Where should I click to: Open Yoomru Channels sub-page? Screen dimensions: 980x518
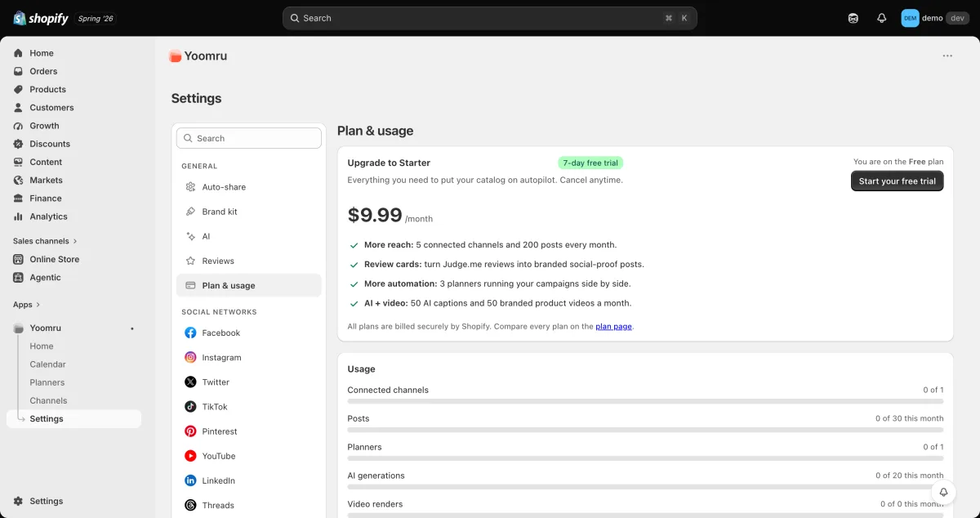48,400
